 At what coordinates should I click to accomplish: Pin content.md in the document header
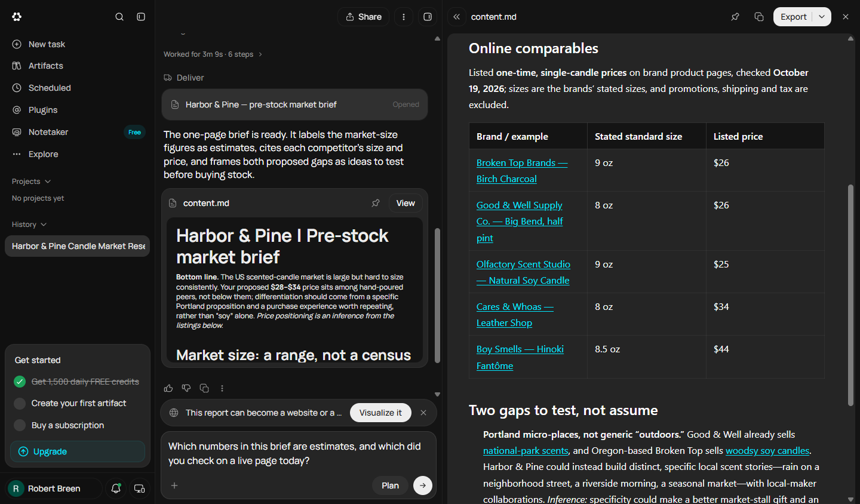pyautogui.click(x=735, y=17)
